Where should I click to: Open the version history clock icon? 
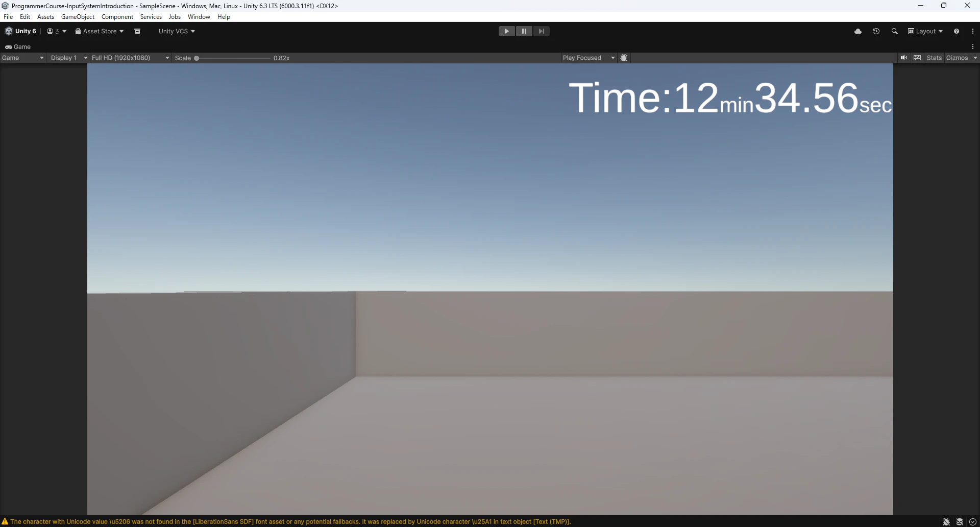[876, 31]
